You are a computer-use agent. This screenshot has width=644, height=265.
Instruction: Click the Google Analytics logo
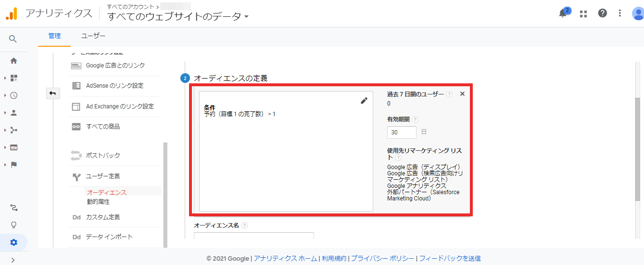point(12,13)
